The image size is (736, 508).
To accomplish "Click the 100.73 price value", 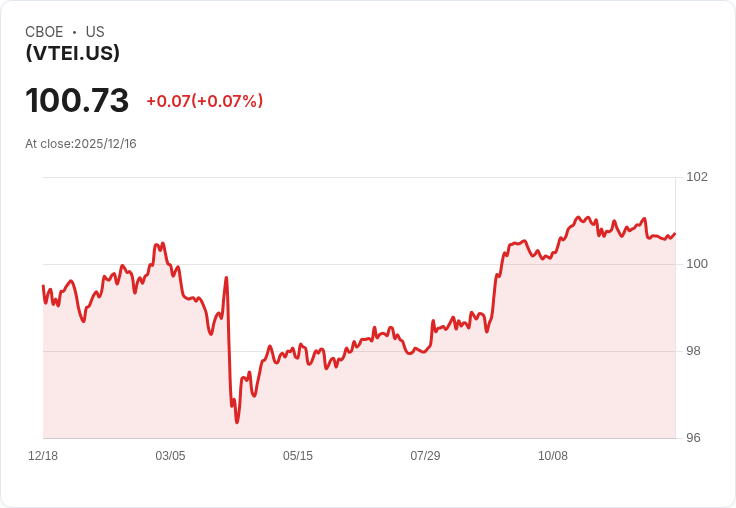I will coord(77,101).
